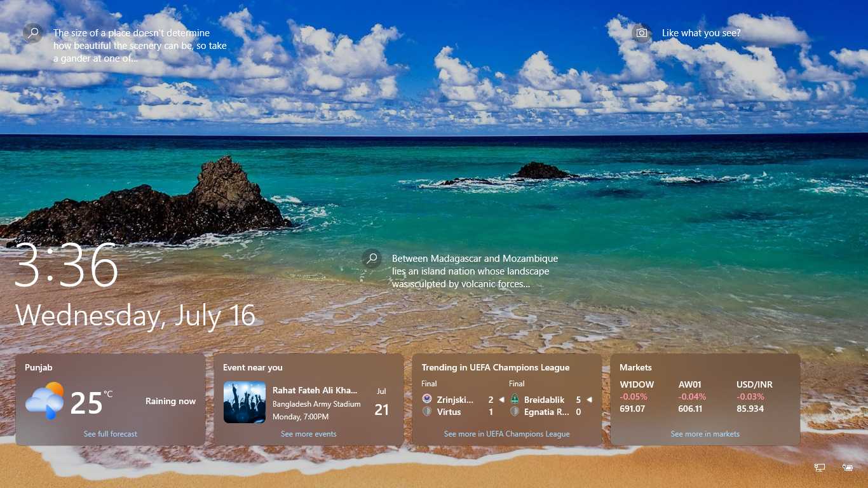This screenshot has height=488, width=868.
Task: Click the Breidablik team name
Action: tap(545, 400)
